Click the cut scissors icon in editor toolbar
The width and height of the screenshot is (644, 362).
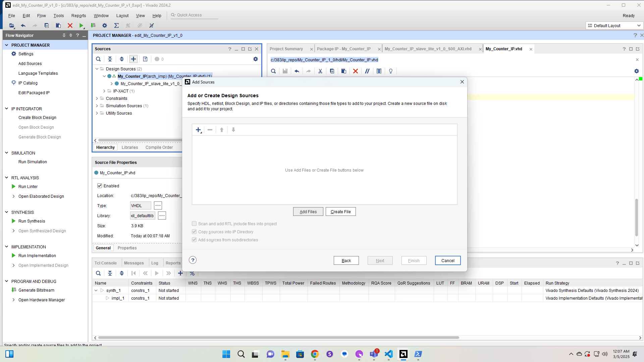pos(320,71)
